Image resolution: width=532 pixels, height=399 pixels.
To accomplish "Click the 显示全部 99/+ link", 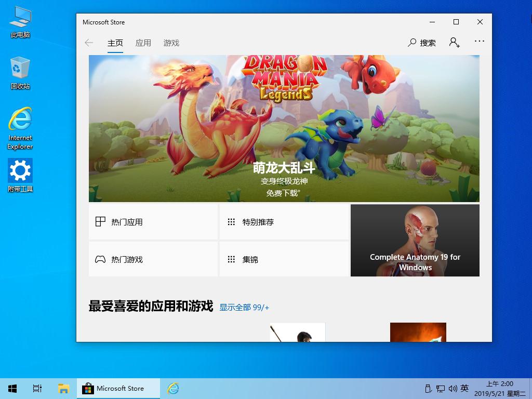I will 244,308.
